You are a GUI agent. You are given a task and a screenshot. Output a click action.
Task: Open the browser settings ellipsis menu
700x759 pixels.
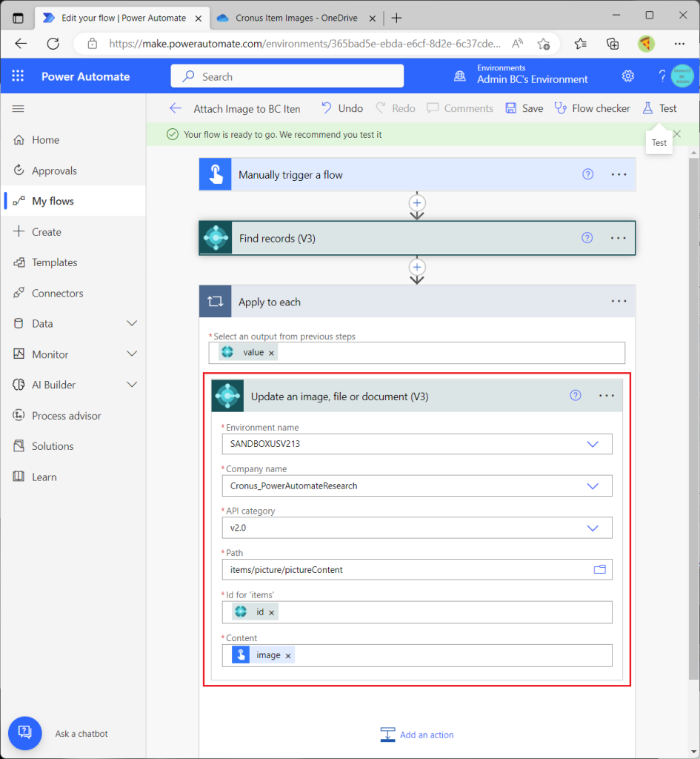coord(679,44)
